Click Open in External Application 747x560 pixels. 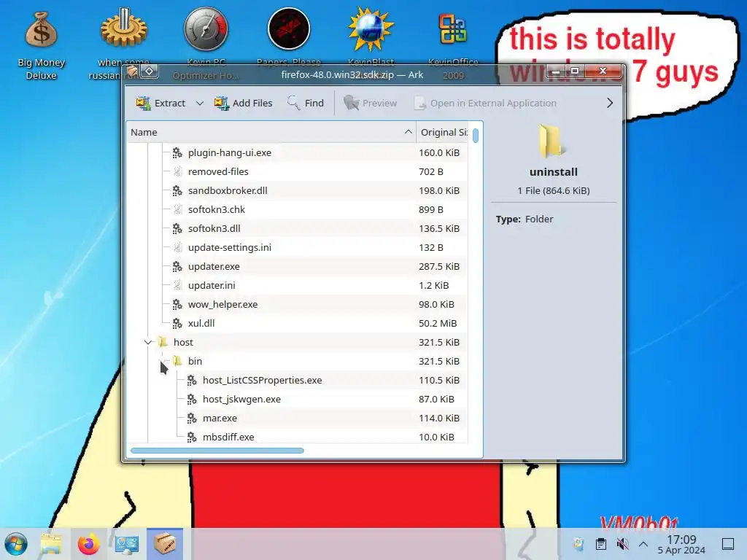click(x=485, y=103)
